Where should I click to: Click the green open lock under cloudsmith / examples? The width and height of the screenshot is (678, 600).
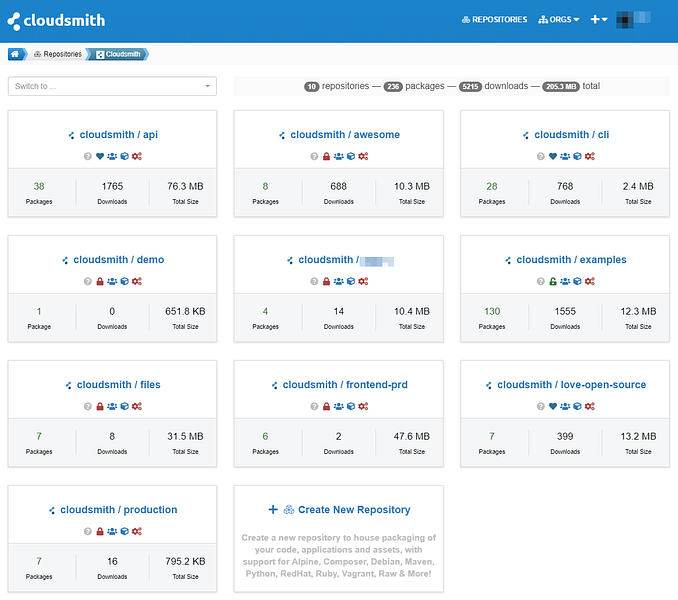[553, 281]
